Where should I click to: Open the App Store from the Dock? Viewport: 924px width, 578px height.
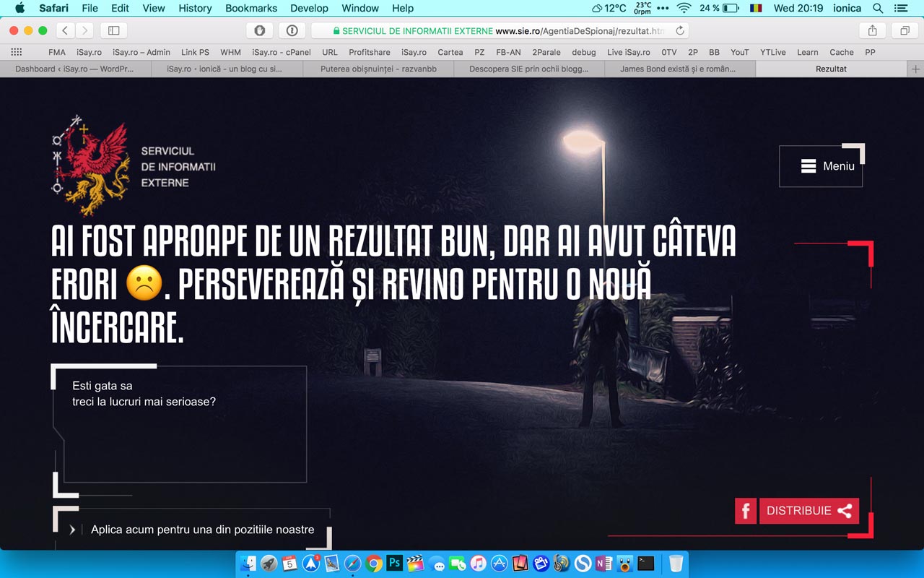499,564
